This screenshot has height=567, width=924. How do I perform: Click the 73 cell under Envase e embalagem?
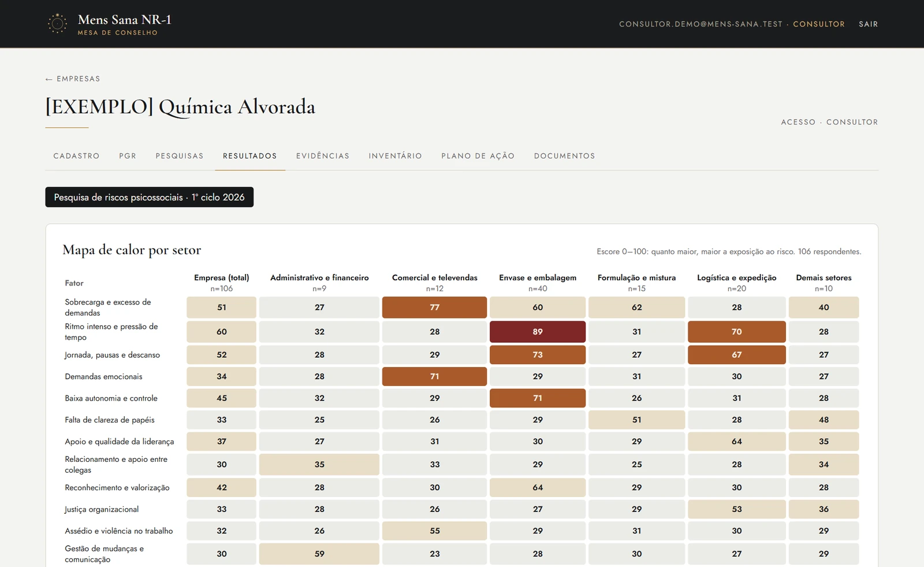[538, 355]
